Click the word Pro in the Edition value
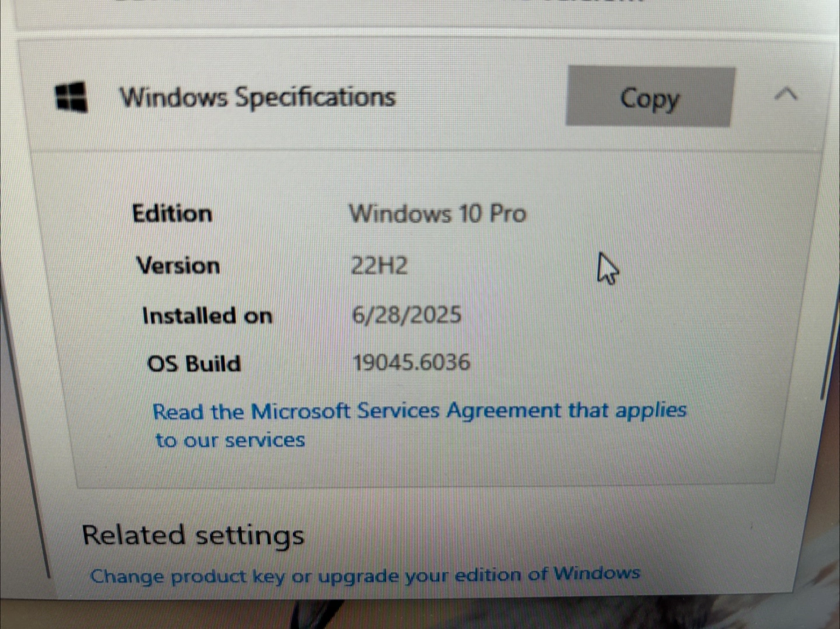Viewport: 840px width, 629px height. tap(508, 214)
